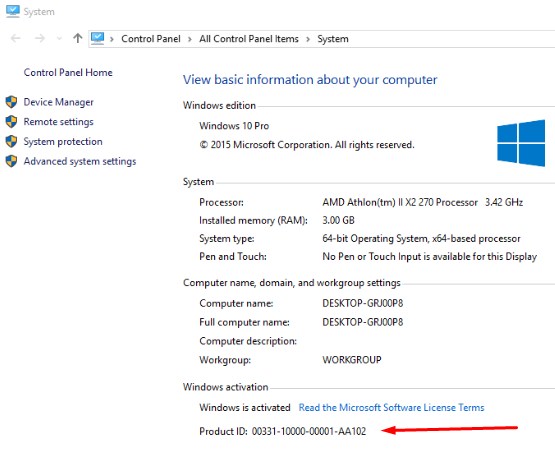Screen dimensions: 555x472
Task: Open Advanced system settings link
Action: coord(80,162)
